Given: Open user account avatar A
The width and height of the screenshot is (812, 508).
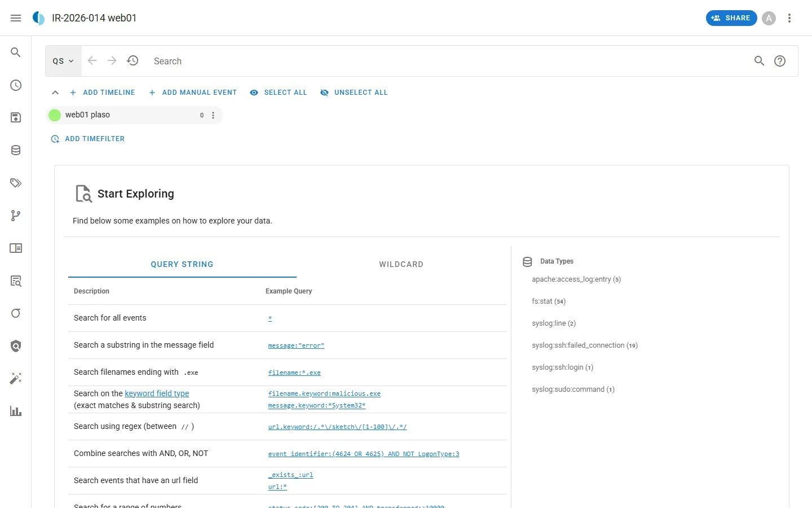Looking at the screenshot, I should [x=769, y=18].
